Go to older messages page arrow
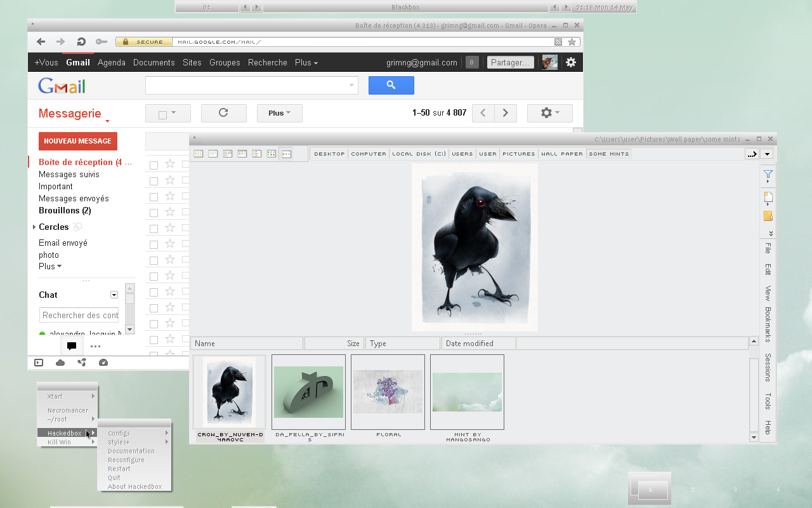The height and width of the screenshot is (508, 812). (506, 113)
